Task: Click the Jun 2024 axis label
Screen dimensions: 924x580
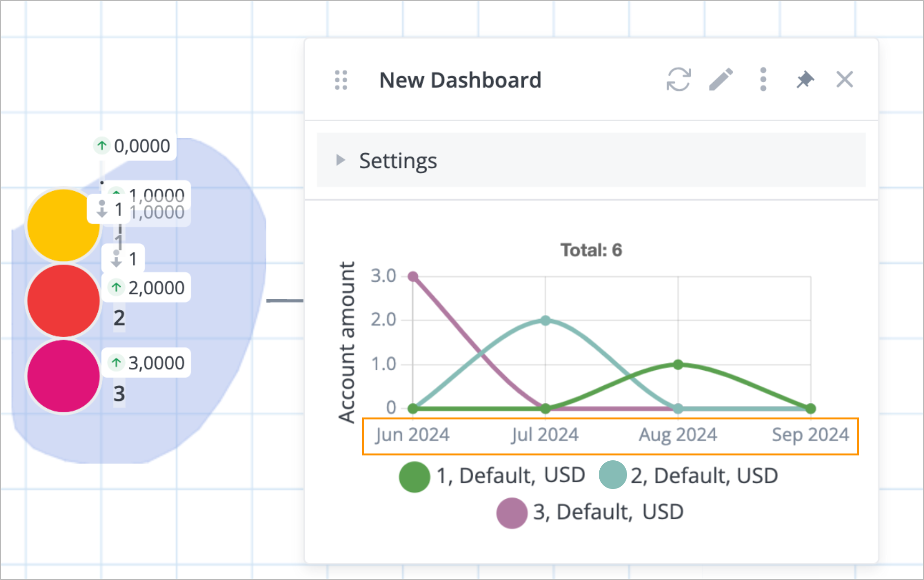Action: coord(412,435)
